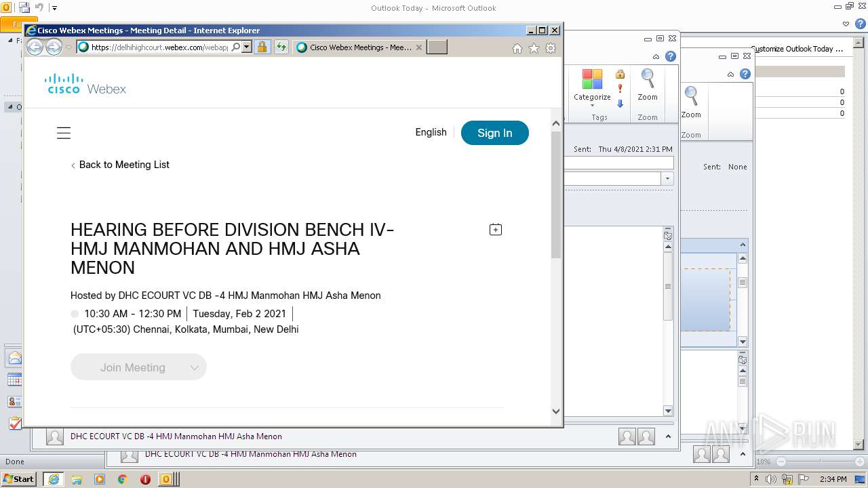Click the contact avatar beside DHC ECOURT VC DB -4

tap(55, 437)
